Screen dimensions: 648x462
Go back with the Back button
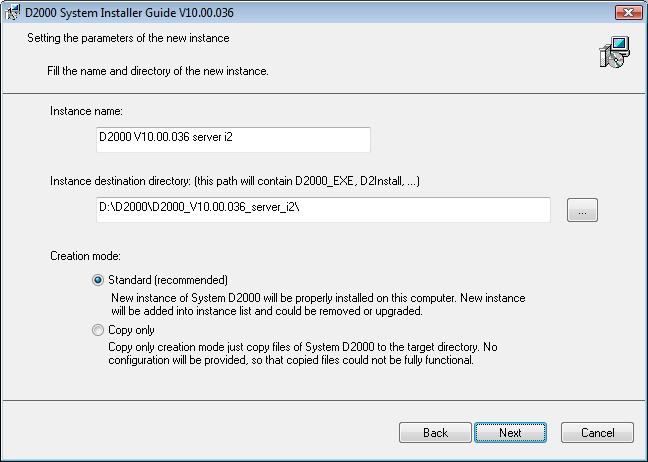tap(435, 433)
